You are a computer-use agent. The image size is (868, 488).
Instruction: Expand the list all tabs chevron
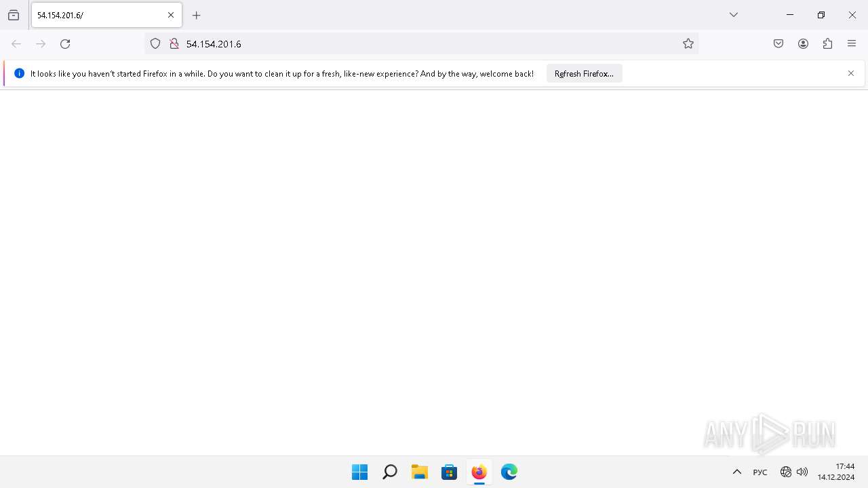point(734,15)
